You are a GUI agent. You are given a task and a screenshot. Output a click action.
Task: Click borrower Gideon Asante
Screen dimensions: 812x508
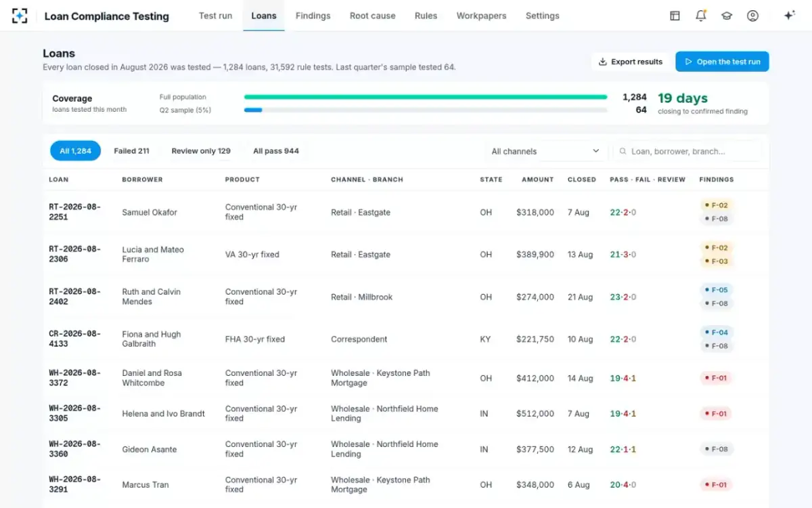click(150, 449)
